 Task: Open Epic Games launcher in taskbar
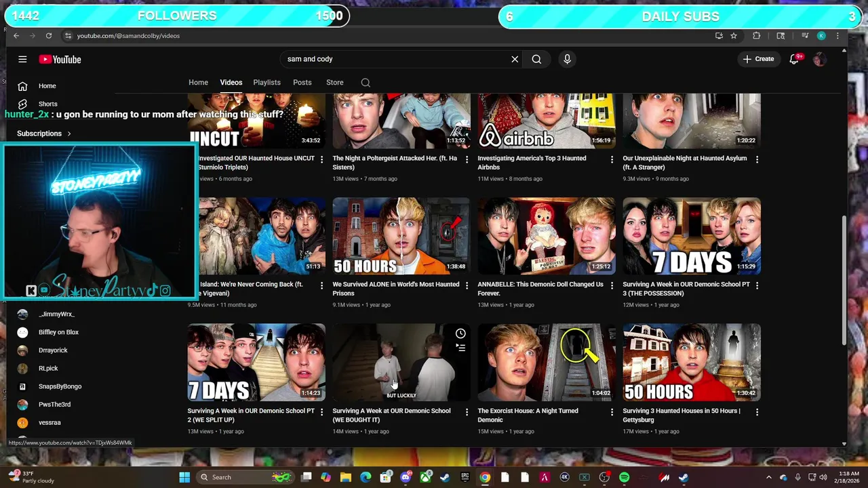tap(465, 477)
